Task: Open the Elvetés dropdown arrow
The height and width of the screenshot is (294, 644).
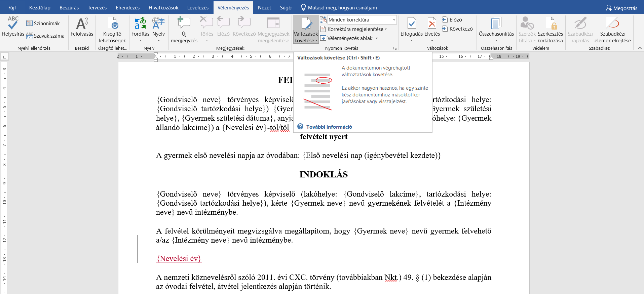Action: (432, 41)
